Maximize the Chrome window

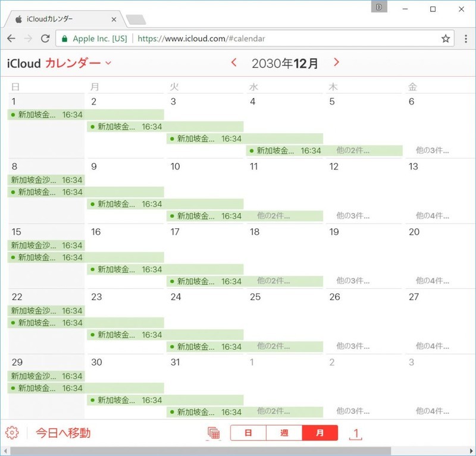coord(433,9)
